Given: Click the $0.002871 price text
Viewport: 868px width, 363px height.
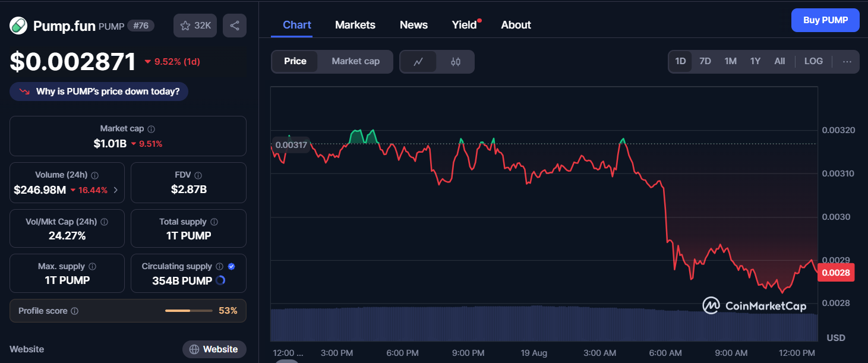Looking at the screenshot, I should tap(73, 62).
